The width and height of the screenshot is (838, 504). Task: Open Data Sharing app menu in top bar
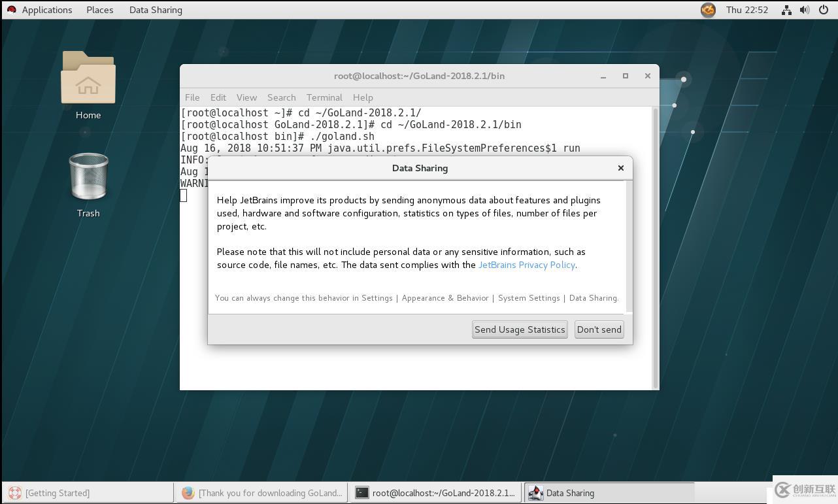tap(156, 10)
